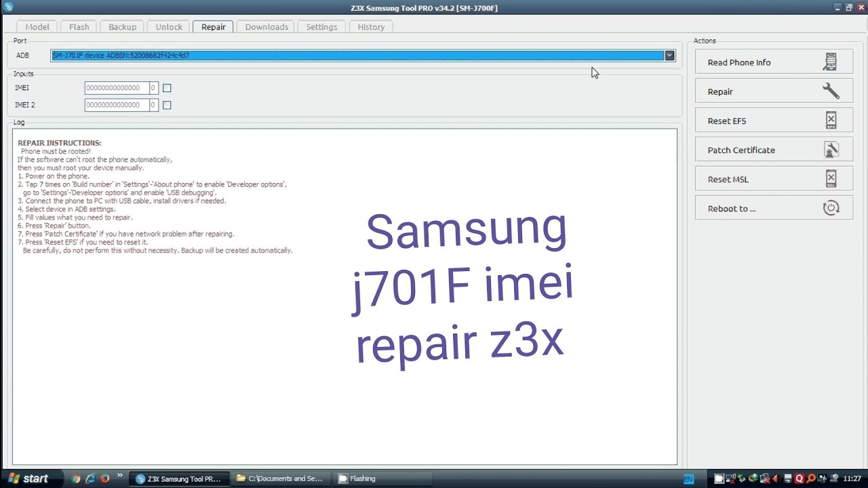Click the Read Phone Info button
868x488 pixels.
[x=774, y=62]
